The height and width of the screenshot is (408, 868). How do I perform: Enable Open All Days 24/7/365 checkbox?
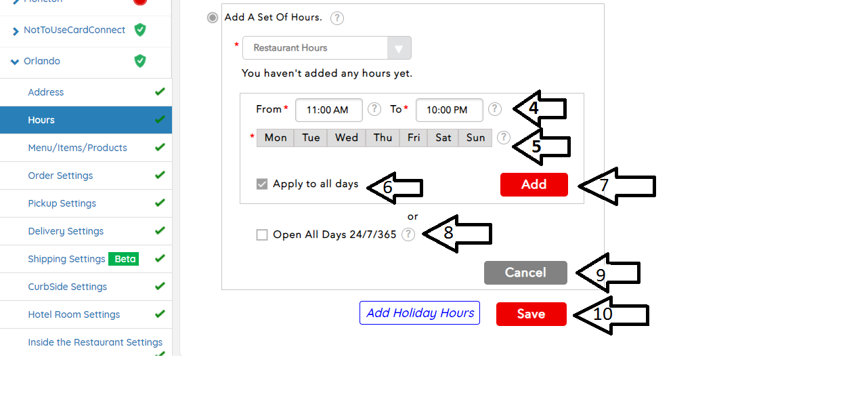click(x=262, y=235)
